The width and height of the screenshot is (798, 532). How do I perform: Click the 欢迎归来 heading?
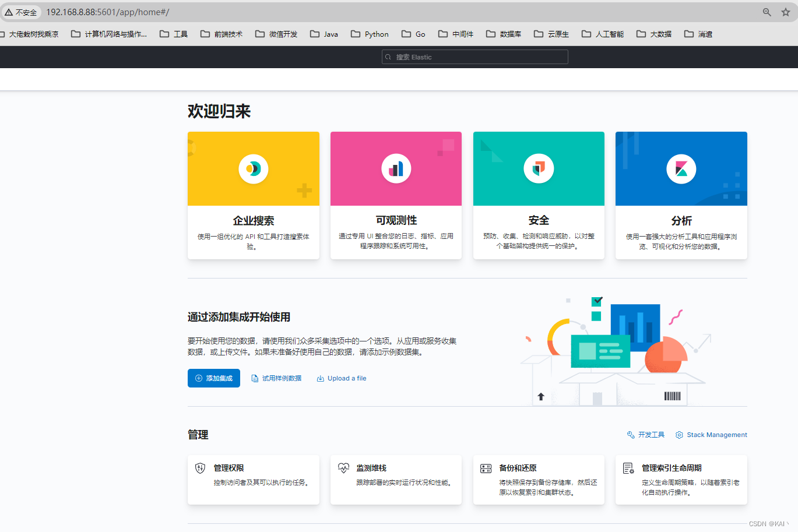tap(219, 111)
